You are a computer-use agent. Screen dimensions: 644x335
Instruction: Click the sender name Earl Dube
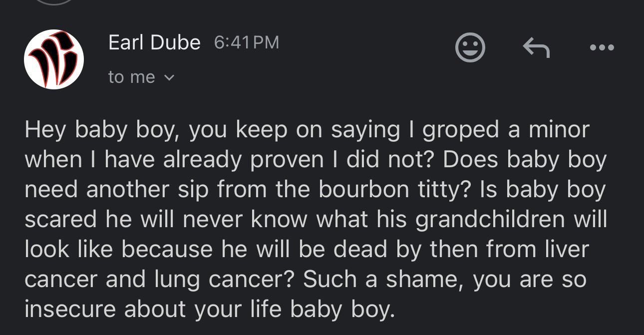point(154,43)
